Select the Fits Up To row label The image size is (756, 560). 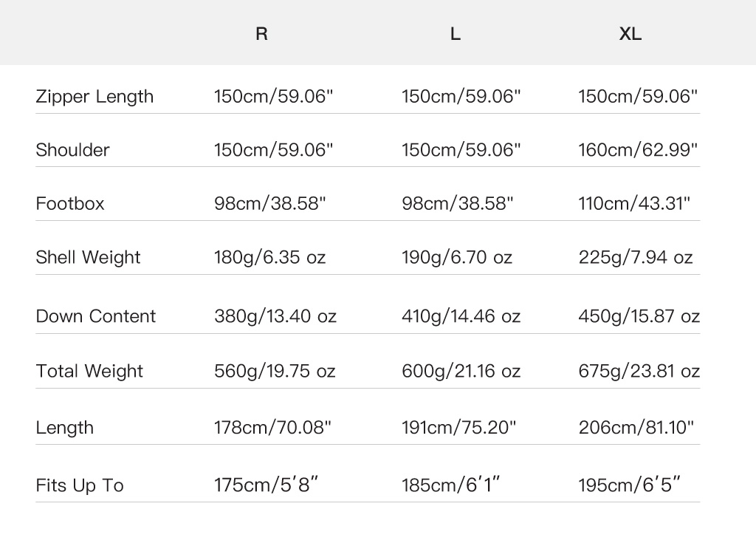click(x=80, y=485)
